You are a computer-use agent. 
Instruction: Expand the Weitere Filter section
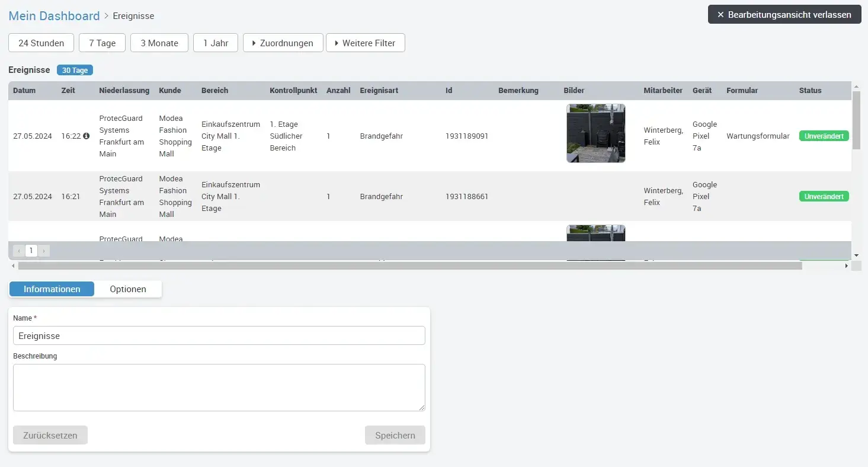point(365,43)
